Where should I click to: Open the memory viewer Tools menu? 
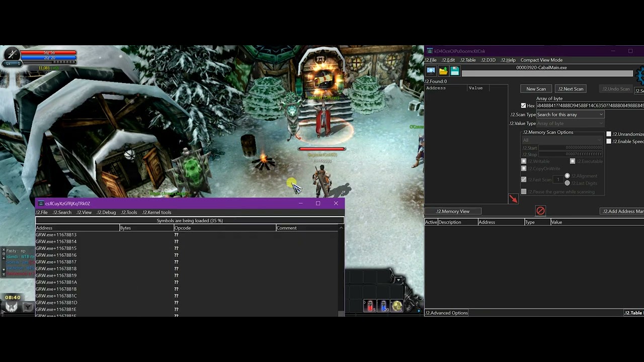point(129,212)
